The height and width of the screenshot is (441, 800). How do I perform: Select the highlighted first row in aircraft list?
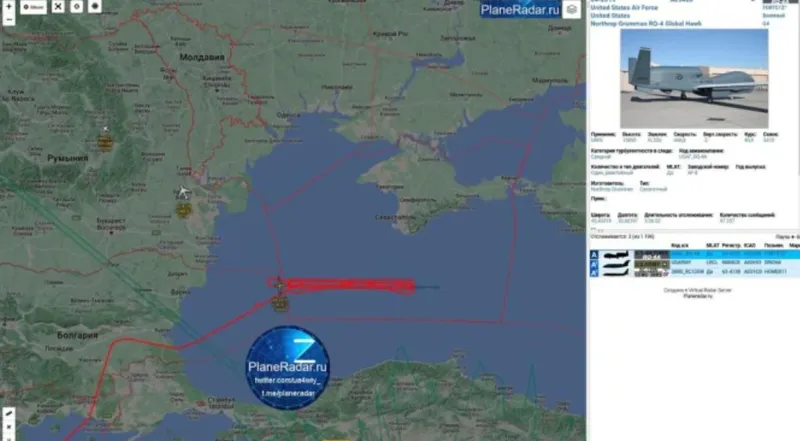pos(690,254)
